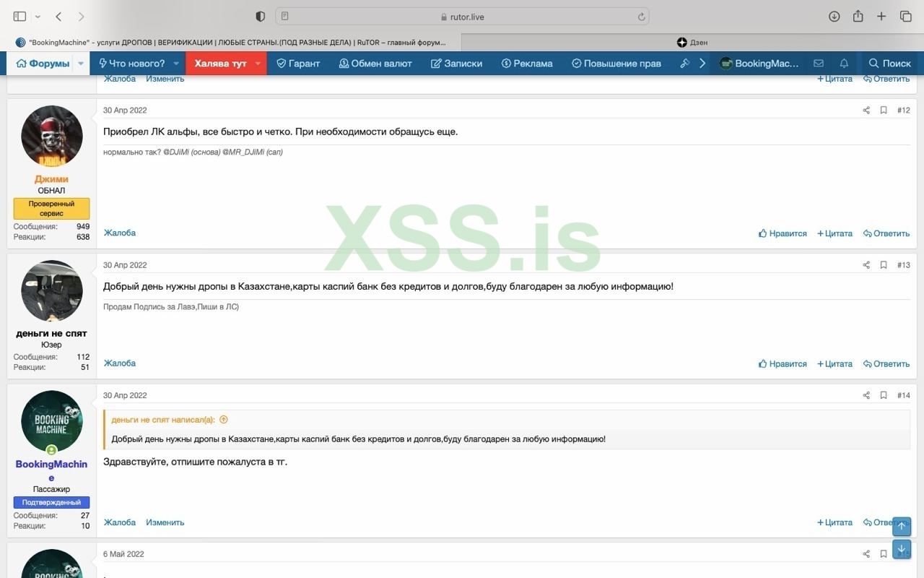
Task: Go forward to the next page
Action: point(81,17)
